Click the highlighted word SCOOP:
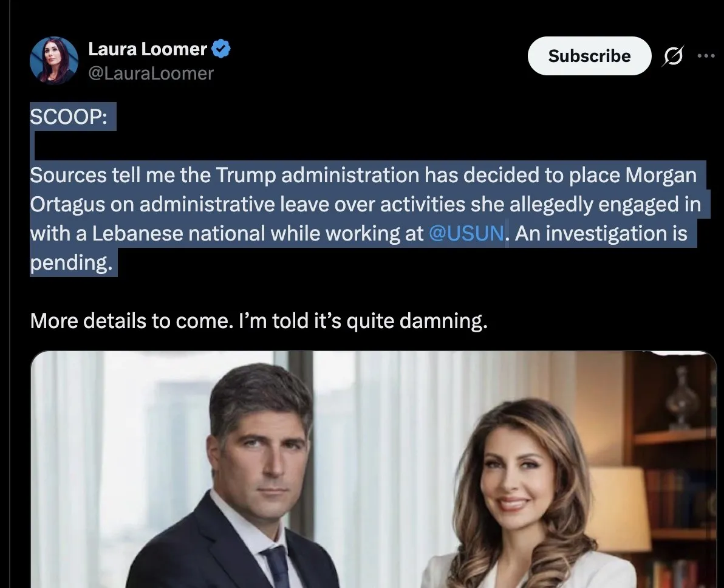This screenshot has height=588, width=724. (69, 117)
